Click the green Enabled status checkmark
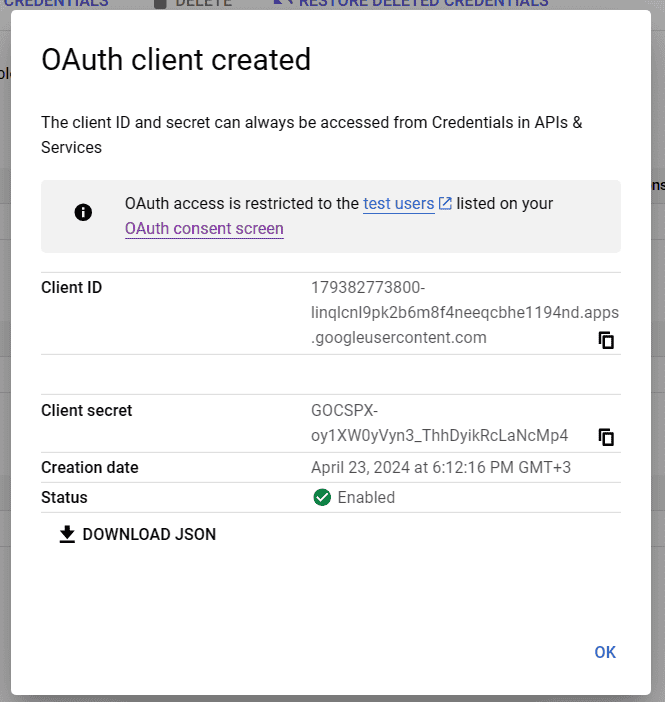The height and width of the screenshot is (702, 665). (322, 498)
